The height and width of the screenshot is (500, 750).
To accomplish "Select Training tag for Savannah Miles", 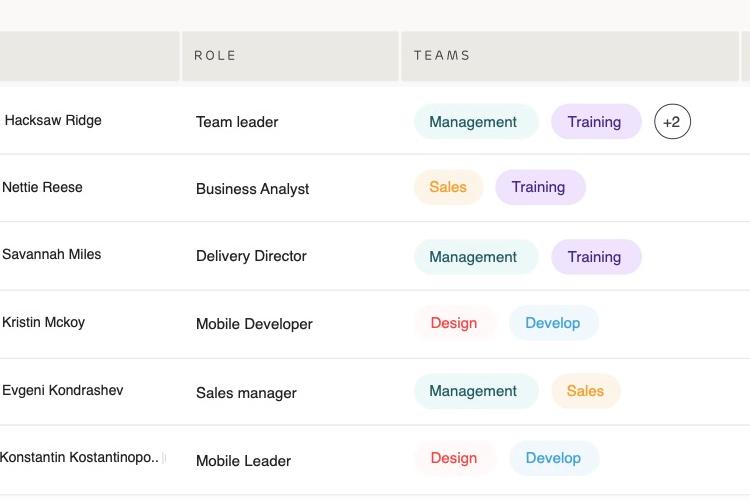I will point(596,257).
